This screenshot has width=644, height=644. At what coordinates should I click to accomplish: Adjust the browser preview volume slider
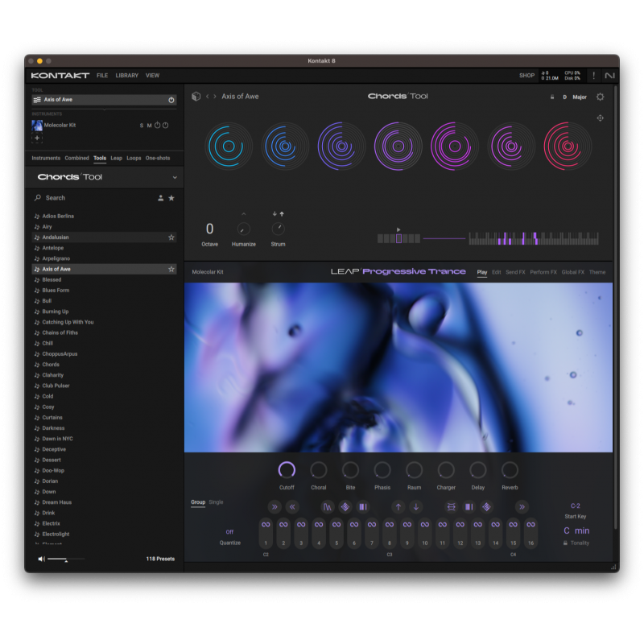tap(66, 559)
